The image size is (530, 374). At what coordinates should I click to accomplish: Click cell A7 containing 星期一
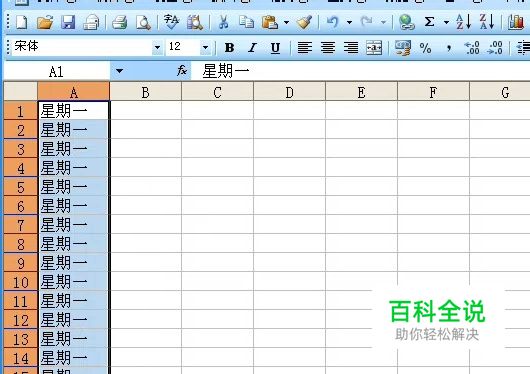[x=74, y=224]
